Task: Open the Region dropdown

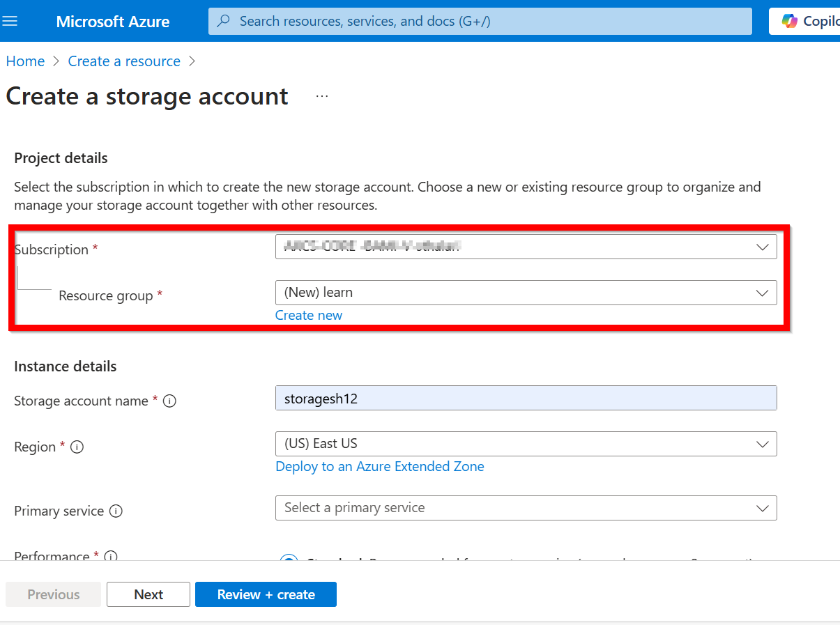Action: pos(762,444)
